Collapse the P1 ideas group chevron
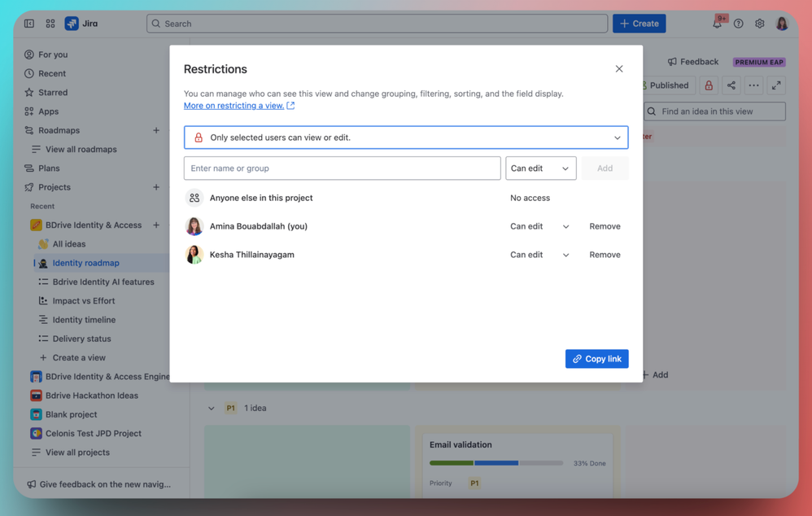812x516 pixels. [x=212, y=409]
